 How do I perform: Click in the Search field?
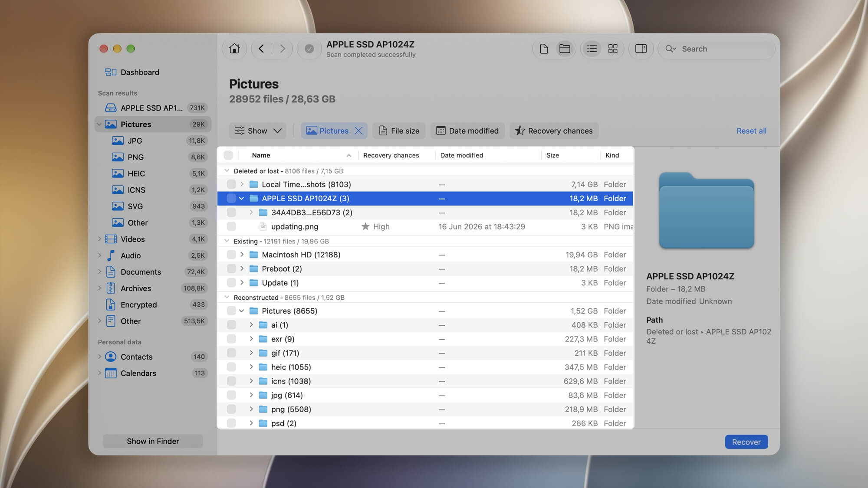pos(717,49)
